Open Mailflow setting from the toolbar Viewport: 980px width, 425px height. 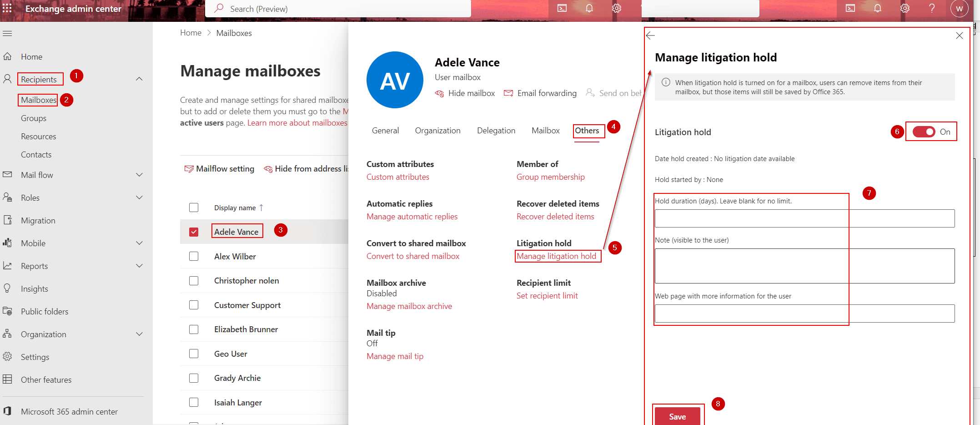pyautogui.click(x=219, y=169)
